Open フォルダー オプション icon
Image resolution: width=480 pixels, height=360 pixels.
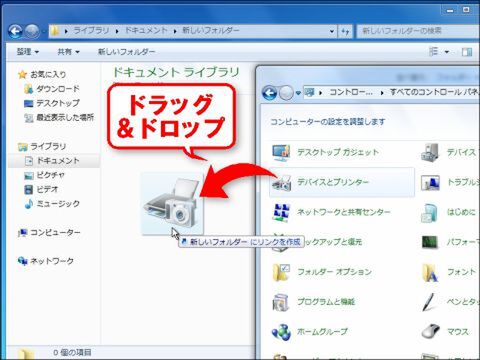[281, 272]
